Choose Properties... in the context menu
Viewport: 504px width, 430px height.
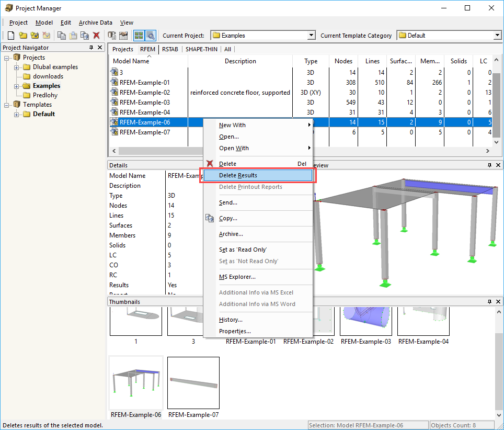(x=258, y=331)
